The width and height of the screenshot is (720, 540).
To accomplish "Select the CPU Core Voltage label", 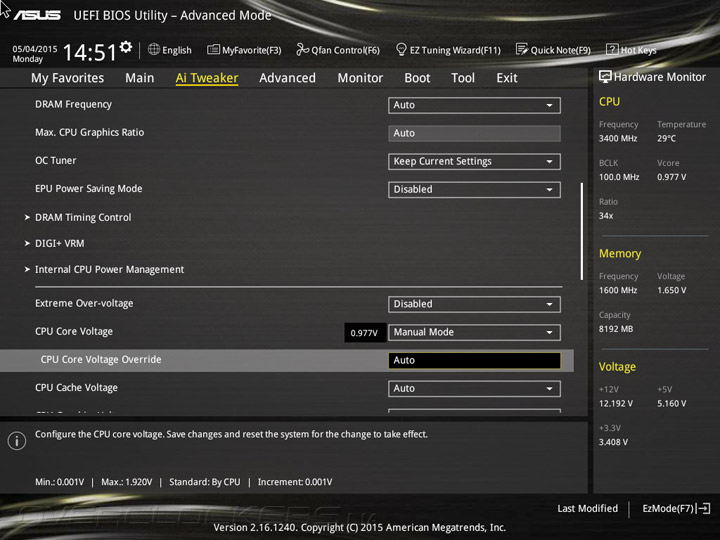I will (x=74, y=331).
